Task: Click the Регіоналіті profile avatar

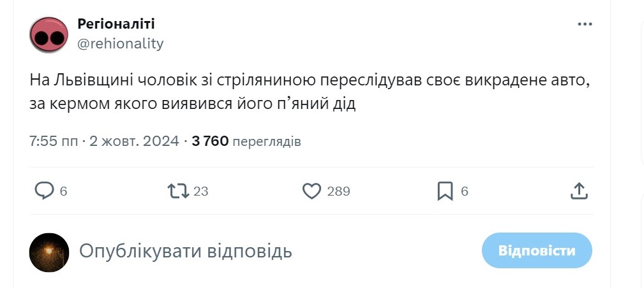Action: pyautogui.click(x=49, y=34)
